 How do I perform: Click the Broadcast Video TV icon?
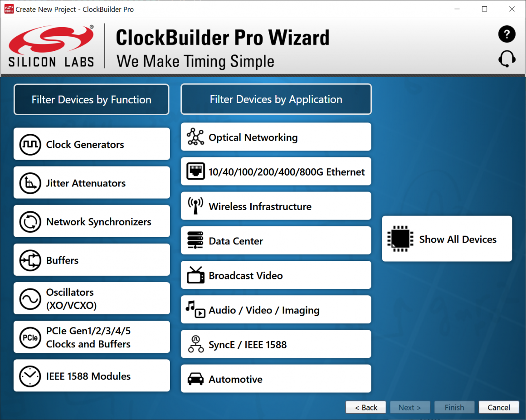click(x=195, y=274)
